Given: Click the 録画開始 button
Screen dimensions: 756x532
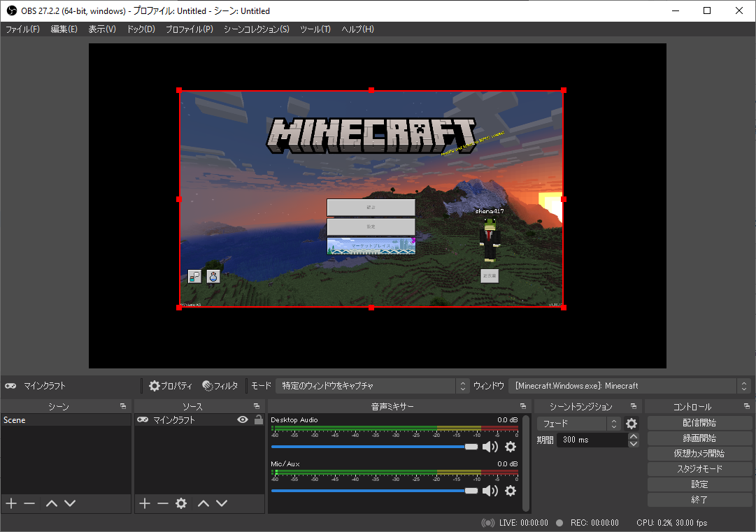Looking at the screenshot, I should 699,438.
